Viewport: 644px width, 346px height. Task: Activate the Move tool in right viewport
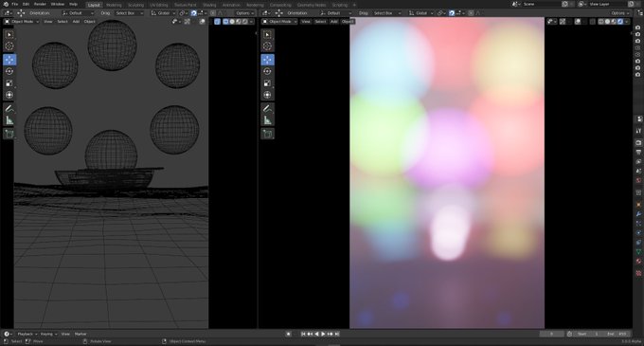tap(267, 60)
